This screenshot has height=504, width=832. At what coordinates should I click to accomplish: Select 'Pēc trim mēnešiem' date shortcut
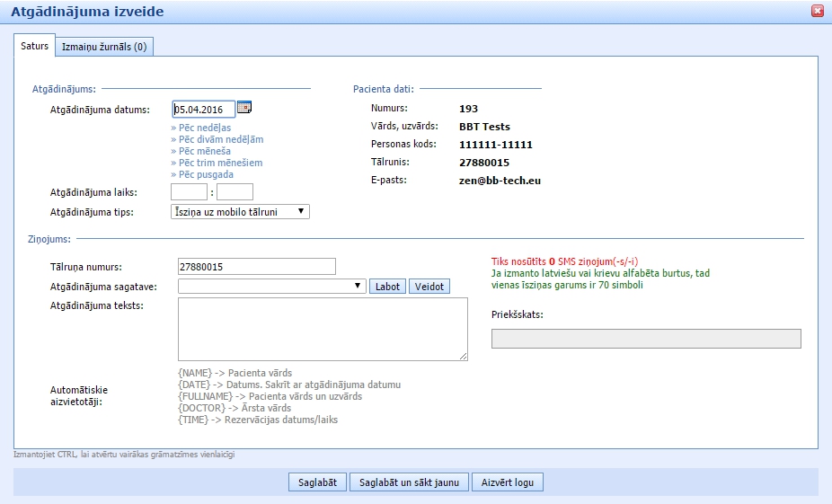pyautogui.click(x=217, y=163)
